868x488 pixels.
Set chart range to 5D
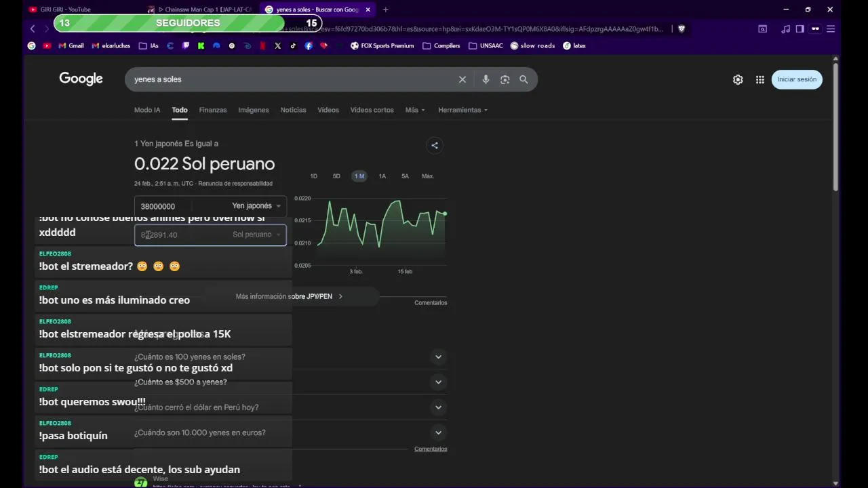point(336,176)
